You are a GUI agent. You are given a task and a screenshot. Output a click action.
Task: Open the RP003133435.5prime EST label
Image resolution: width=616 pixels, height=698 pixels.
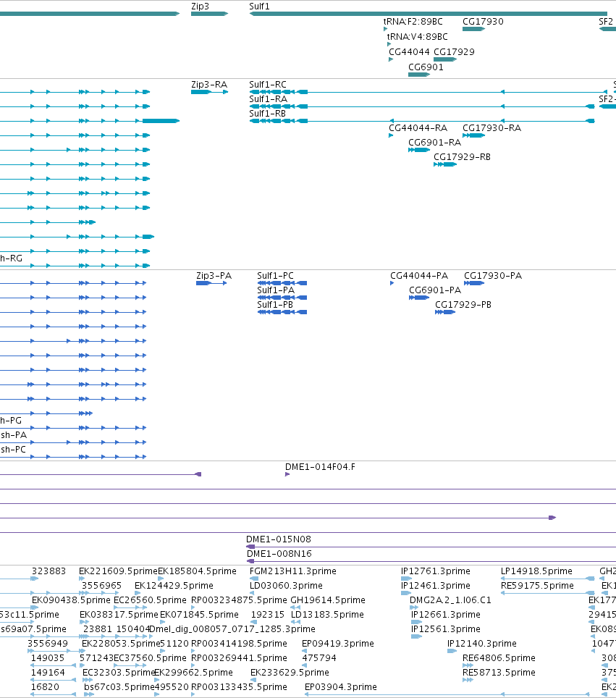239,687
